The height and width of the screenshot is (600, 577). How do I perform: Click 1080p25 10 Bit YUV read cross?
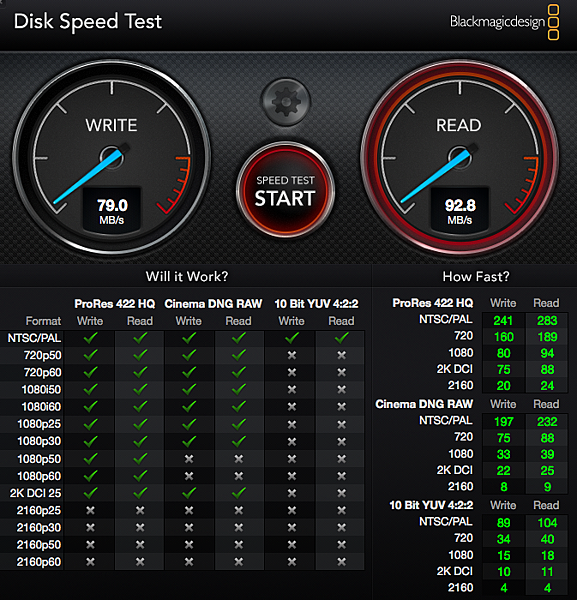tap(342, 424)
